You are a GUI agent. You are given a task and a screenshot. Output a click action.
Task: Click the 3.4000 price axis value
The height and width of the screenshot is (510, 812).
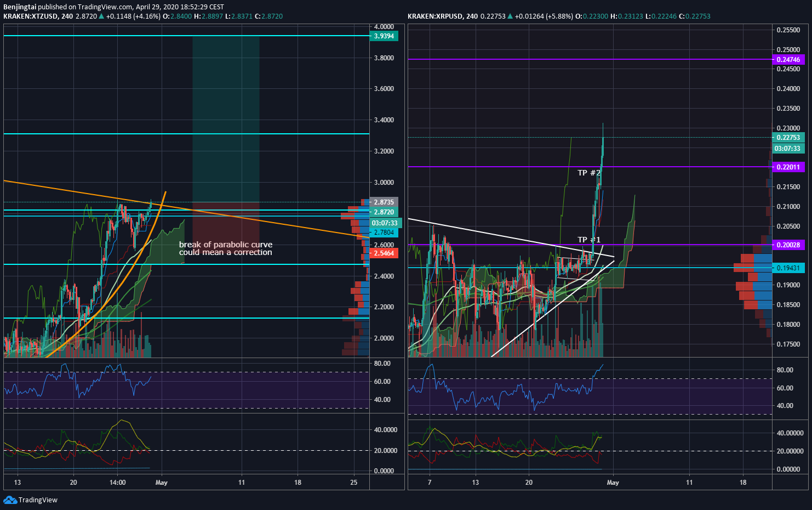point(384,120)
